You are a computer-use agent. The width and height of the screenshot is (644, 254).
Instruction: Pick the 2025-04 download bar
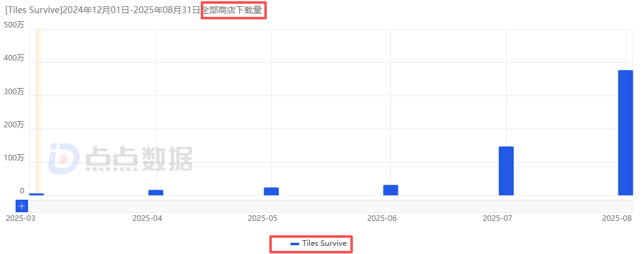click(156, 192)
